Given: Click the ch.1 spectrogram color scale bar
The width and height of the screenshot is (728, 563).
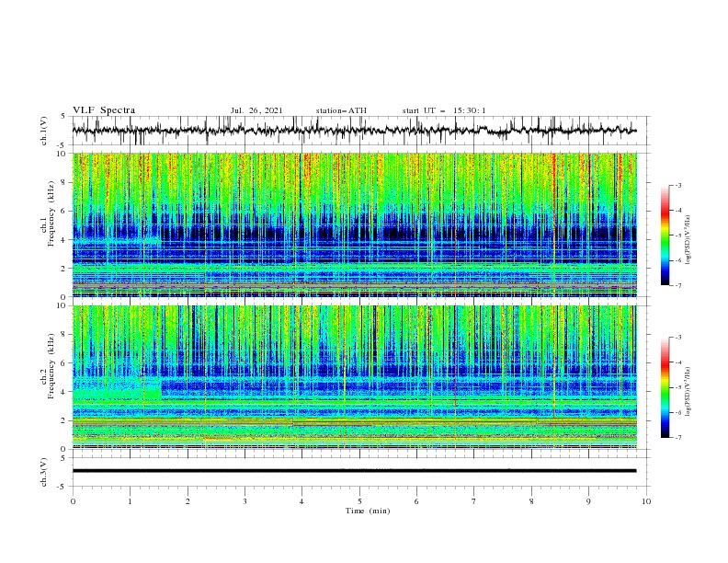Looking at the screenshot, I should 665,236.
